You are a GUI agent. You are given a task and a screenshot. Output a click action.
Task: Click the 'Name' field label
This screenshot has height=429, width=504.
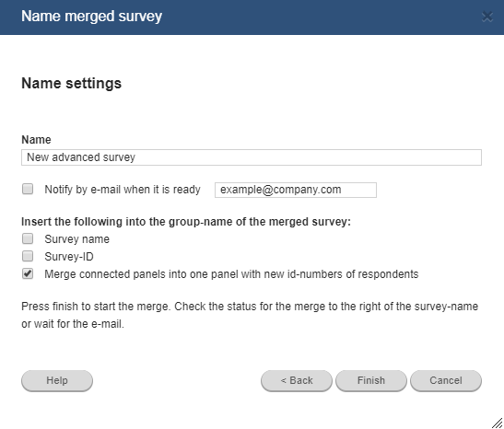[x=36, y=140]
